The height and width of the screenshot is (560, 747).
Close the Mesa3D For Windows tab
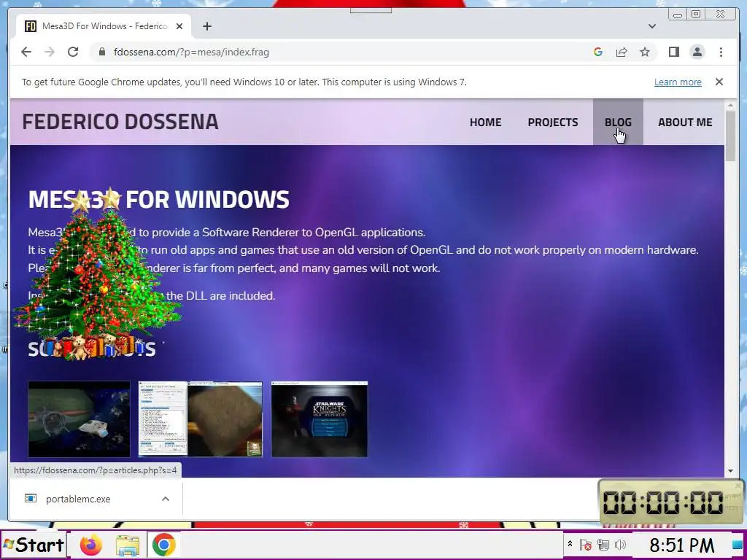click(x=179, y=26)
